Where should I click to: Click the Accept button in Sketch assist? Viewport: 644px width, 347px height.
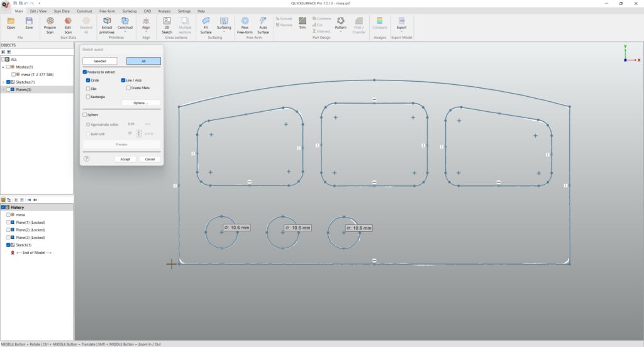[125, 159]
